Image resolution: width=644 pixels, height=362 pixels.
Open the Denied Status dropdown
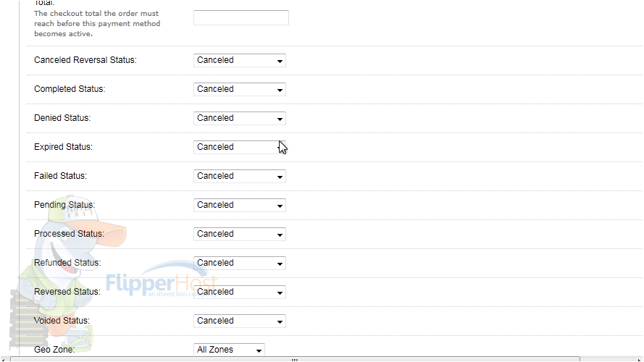240,118
